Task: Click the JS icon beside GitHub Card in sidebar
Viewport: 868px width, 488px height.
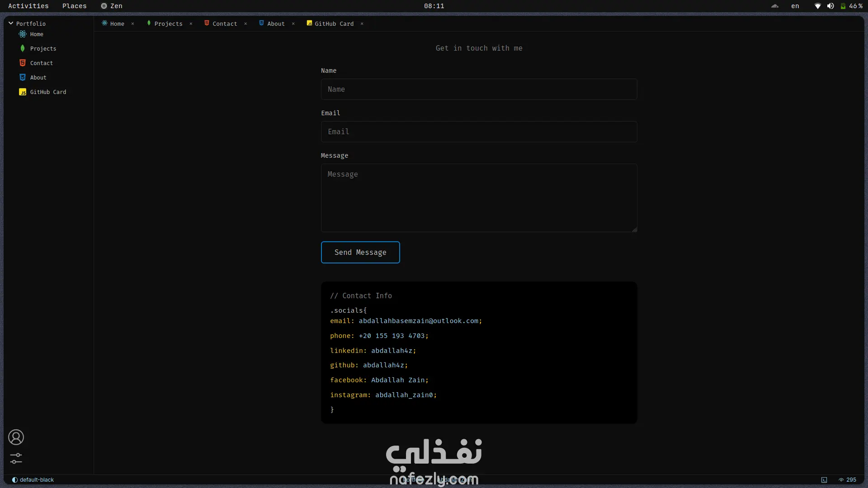Action: pyautogui.click(x=23, y=92)
